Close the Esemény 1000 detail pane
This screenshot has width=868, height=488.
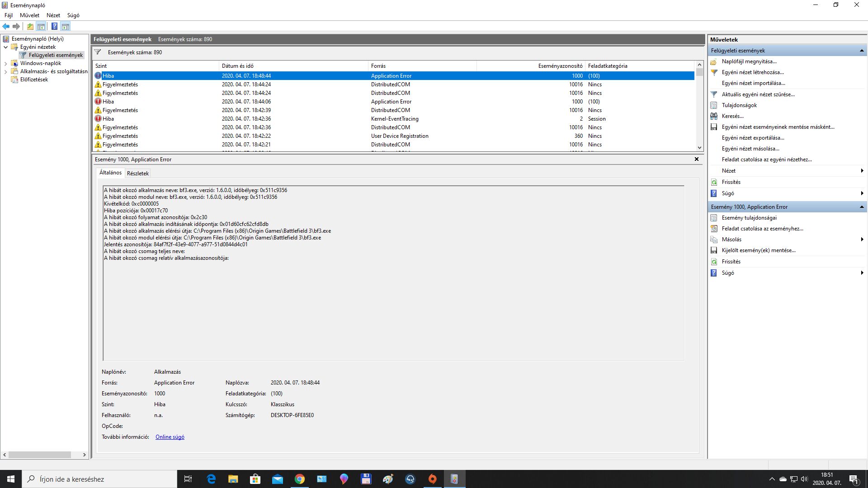point(696,160)
